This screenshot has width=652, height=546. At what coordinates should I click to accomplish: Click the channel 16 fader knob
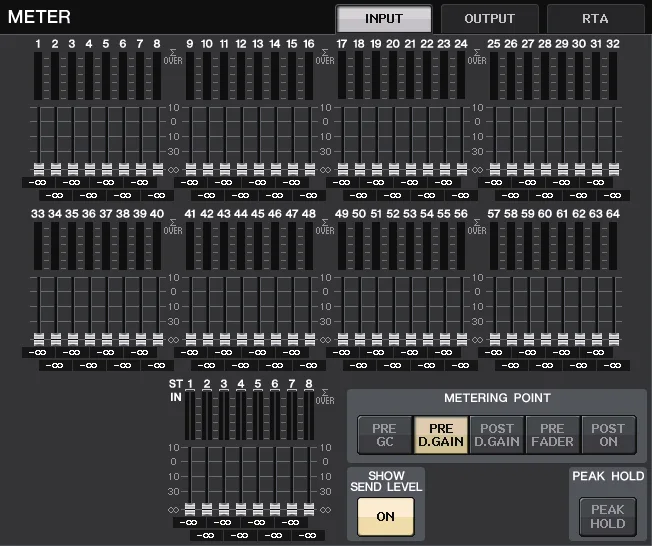309,170
